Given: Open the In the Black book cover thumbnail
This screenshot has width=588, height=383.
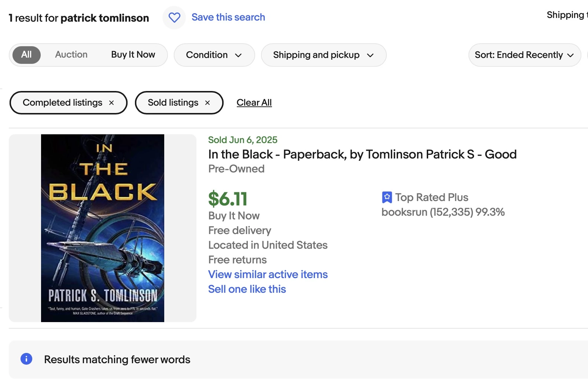Looking at the screenshot, I should pos(103,228).
